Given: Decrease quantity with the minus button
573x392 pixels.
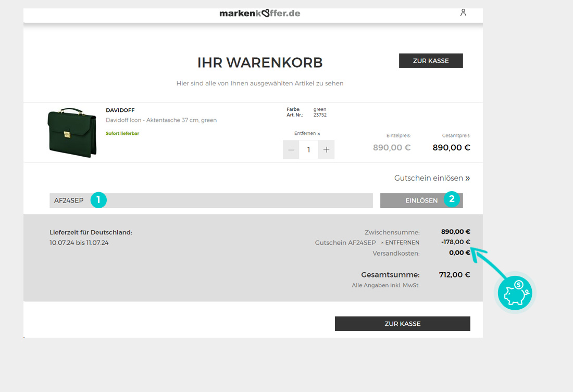Looking at the screenshot, I should coord(291,150).
